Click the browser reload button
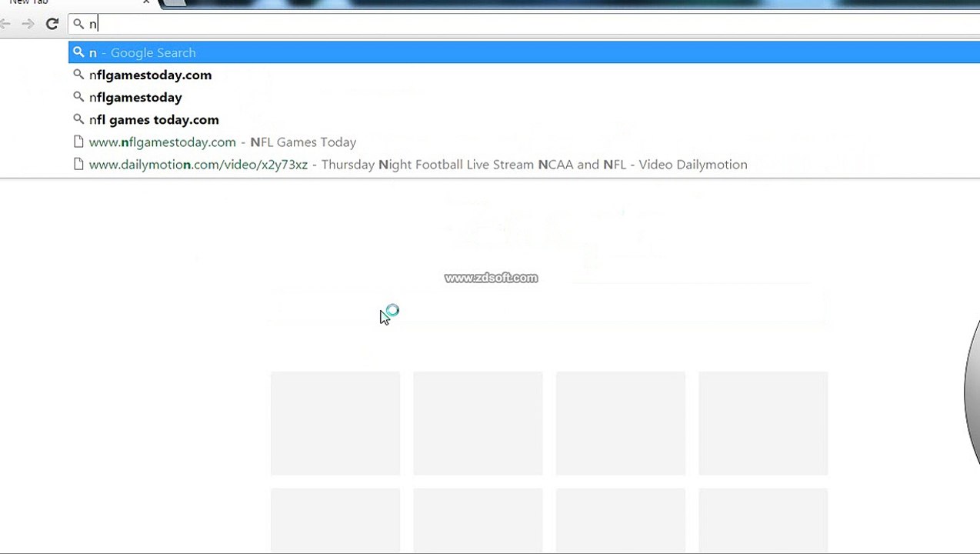The width and height of the screenshot is (980, 554). [52, 24]
